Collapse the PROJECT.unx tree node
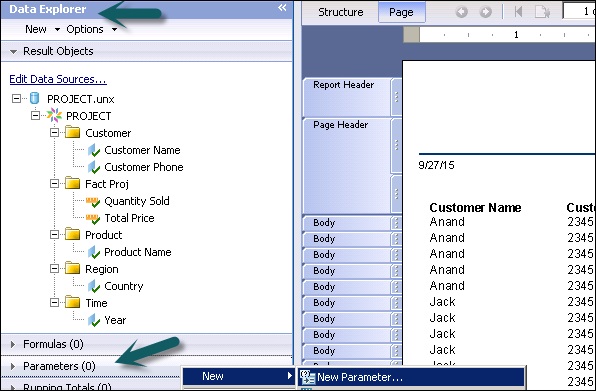 (x=16, y=98)
